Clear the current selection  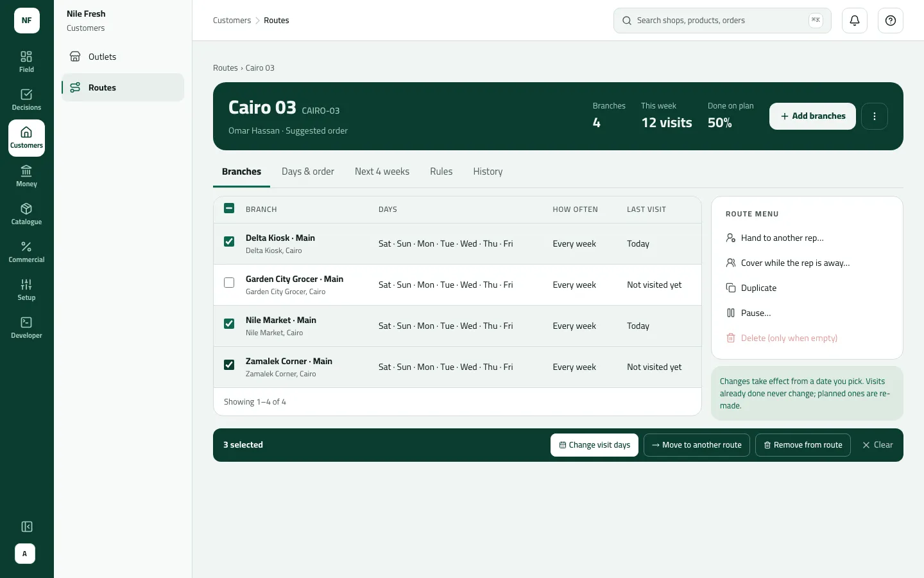coord(877,445)
